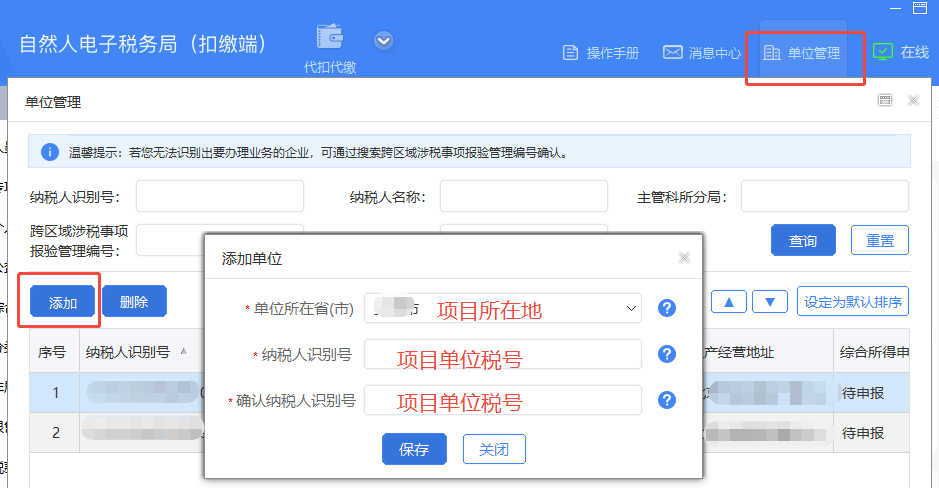
Task: Click help icon beside 单位所在省(市)
Action: coord(667,309)
